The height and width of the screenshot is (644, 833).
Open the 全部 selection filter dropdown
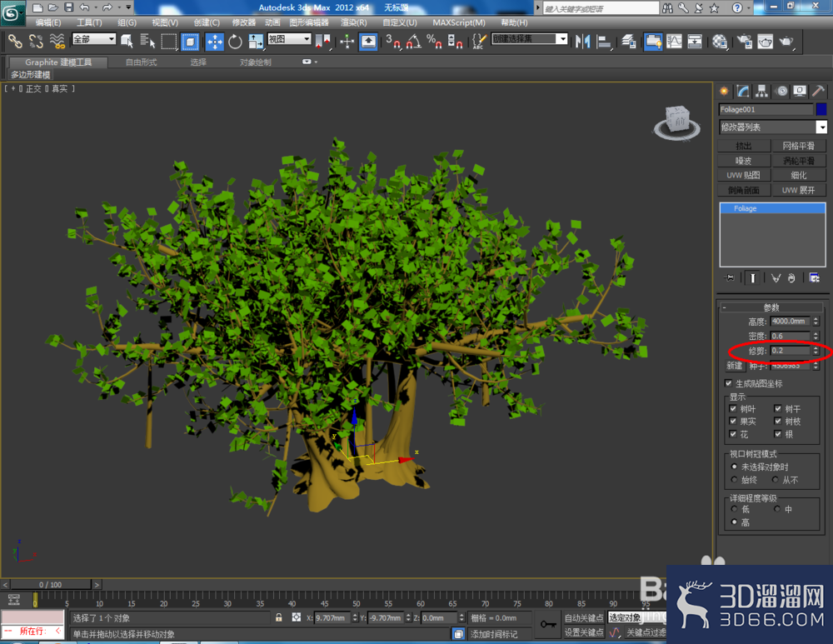pos(94,39)
